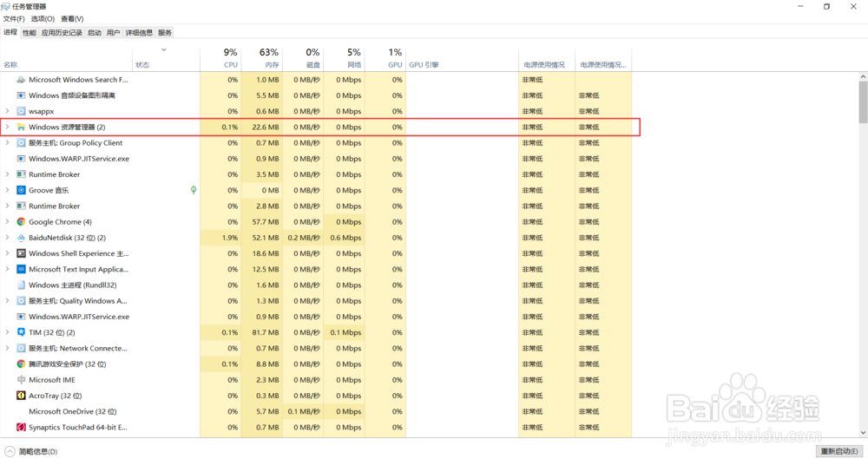Click the green leaf status icon on Groove 音乐
The height and width of the screenshot is (465, 868).
194,190
